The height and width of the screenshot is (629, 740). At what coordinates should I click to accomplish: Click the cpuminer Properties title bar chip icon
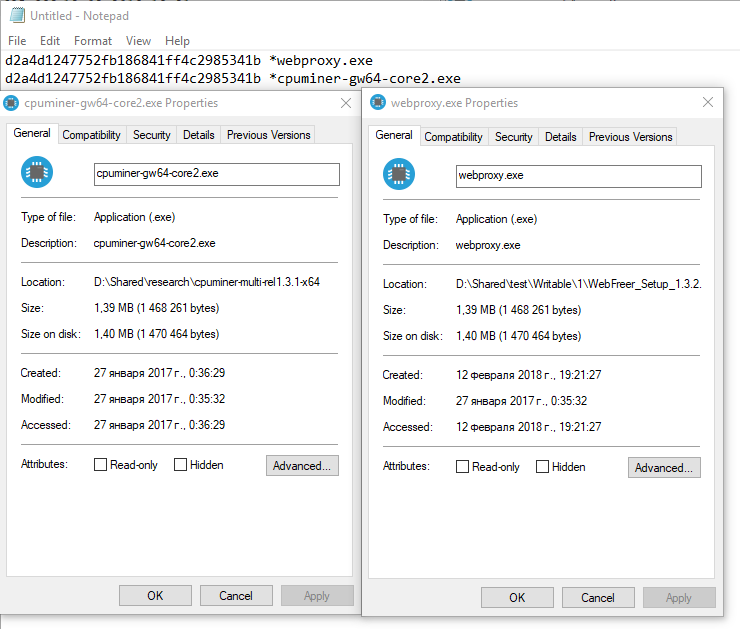point(11,103)
